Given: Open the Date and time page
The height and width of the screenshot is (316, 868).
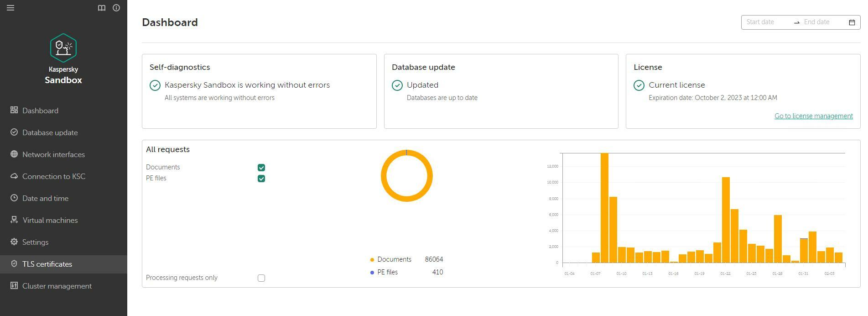Looking at the screenshot, I should [45, 198].
